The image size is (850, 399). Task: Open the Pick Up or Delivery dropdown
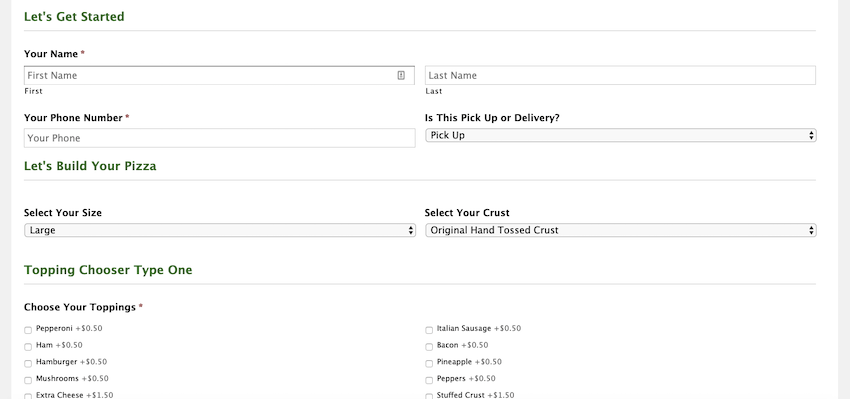coord(621,136)
